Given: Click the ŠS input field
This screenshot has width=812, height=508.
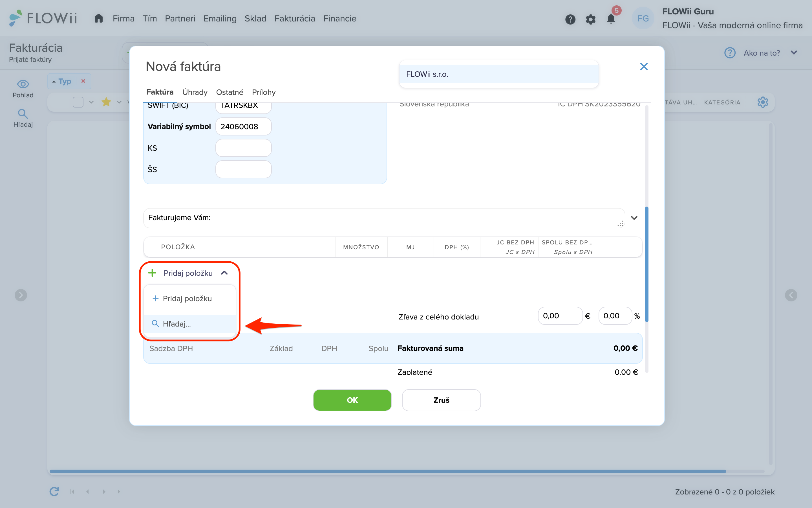Looking at the screenshot, I should (243, 169).
